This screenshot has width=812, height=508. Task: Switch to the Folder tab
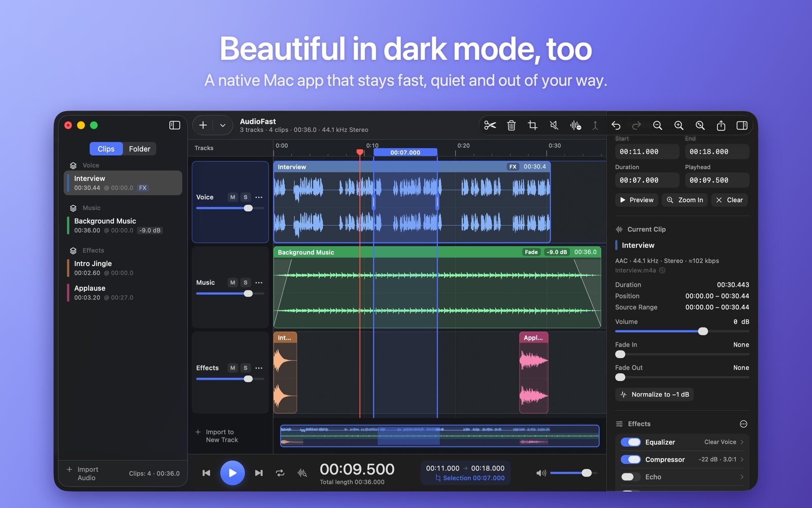[140, 149]
